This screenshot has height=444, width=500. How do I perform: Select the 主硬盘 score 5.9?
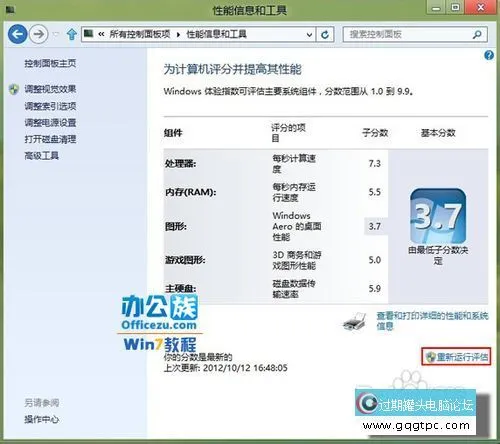pos(375,288)
